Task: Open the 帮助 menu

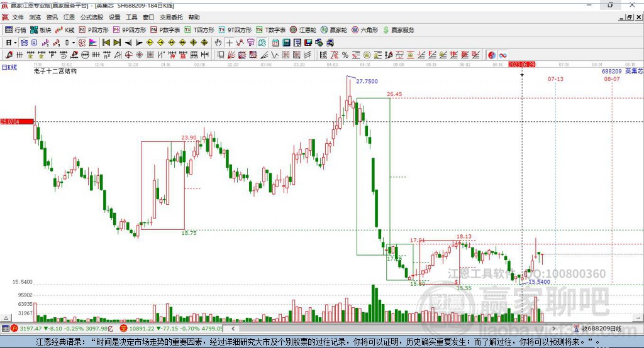Action: [x=194, y=17]
